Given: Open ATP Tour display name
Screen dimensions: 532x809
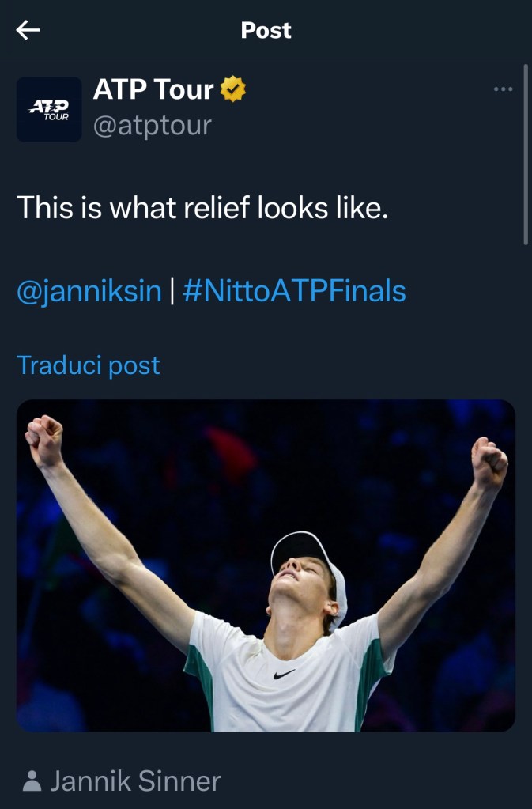Looking at the screenshot, I should pyautogui.click(x=153, y=90).
